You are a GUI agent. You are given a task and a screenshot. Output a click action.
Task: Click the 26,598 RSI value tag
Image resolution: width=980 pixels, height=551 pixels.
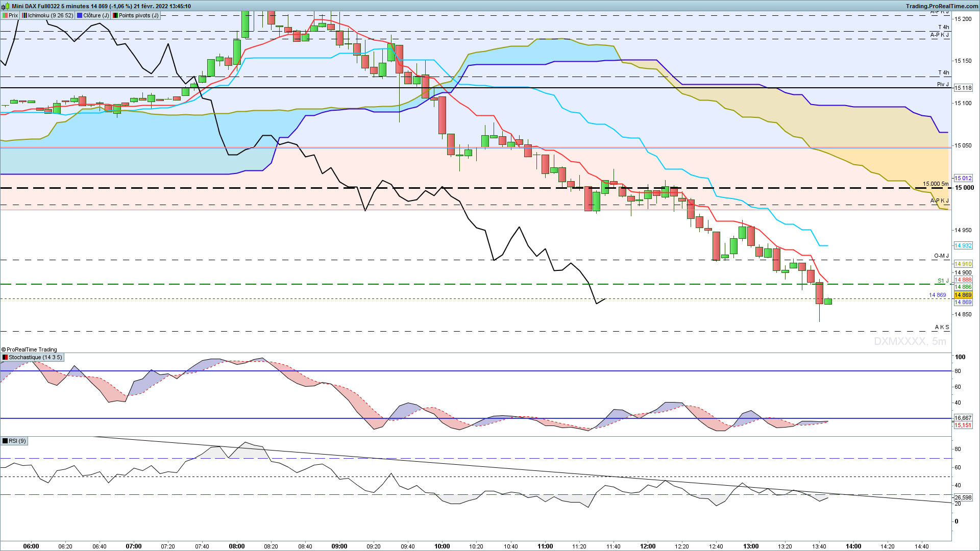click(x=963, y=497)
